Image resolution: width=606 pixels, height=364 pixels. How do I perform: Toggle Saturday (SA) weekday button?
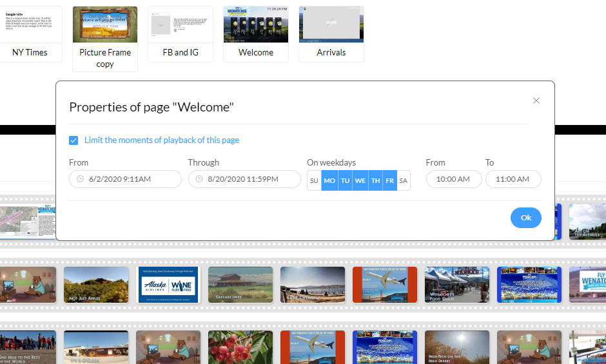tap(404, 180)
